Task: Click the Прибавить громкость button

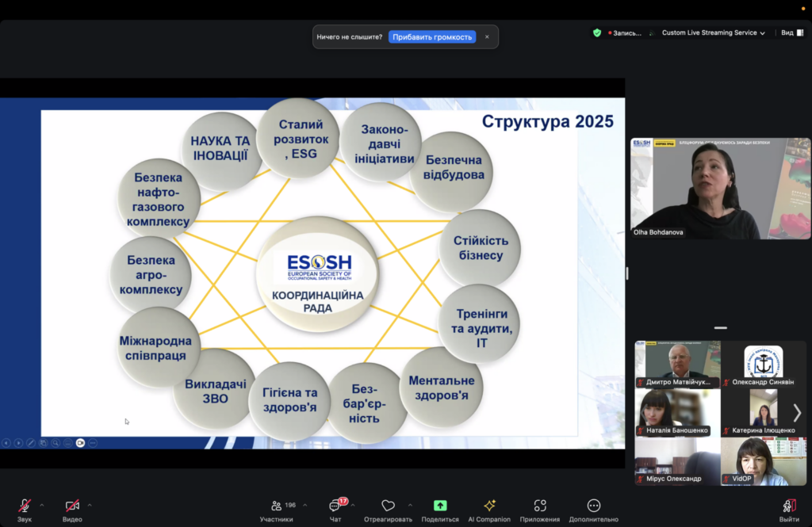Action: [x=432, y=36]
